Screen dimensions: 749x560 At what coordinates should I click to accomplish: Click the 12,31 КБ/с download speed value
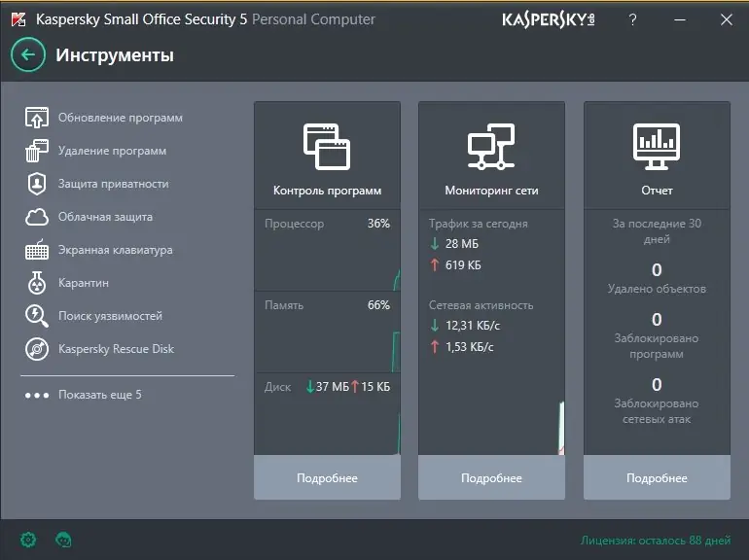[x=473, y=326]
